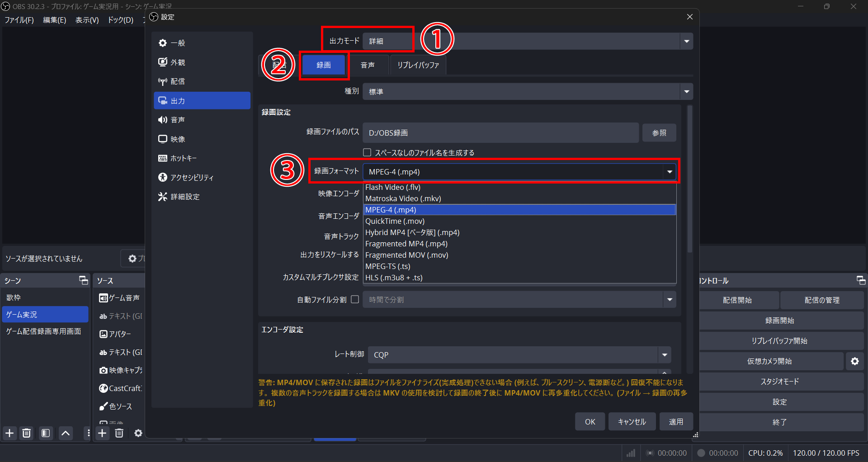Select the 出力 settings category
The height and width of the screenshot is (462, 868).
pos(202,101)
